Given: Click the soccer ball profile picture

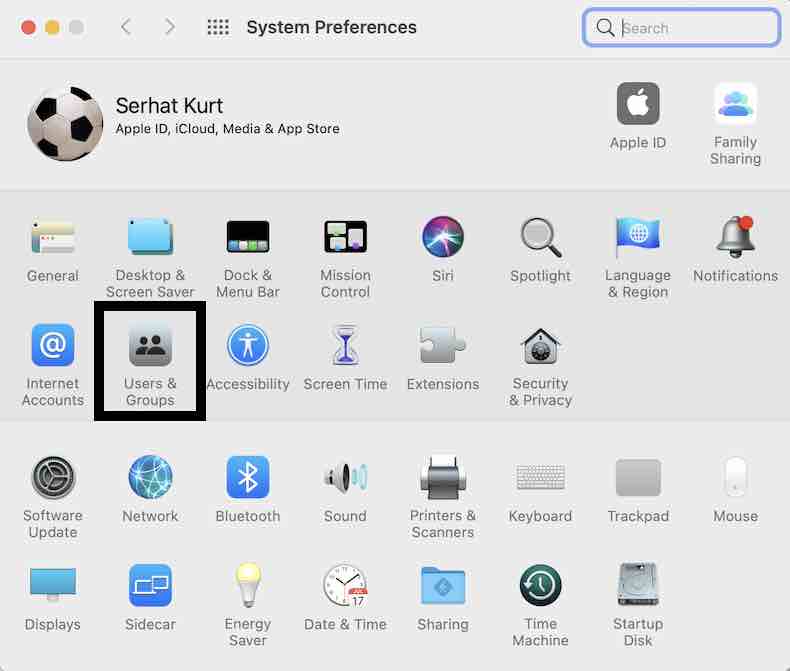Looking at the screenshot, I should coord(65,123).
